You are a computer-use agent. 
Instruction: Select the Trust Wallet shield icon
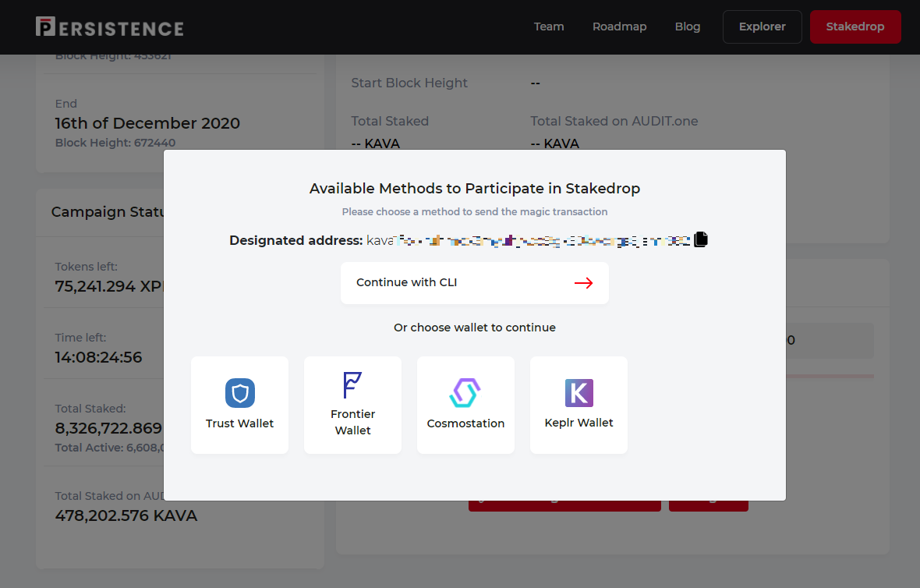click(x=240, y=392)
